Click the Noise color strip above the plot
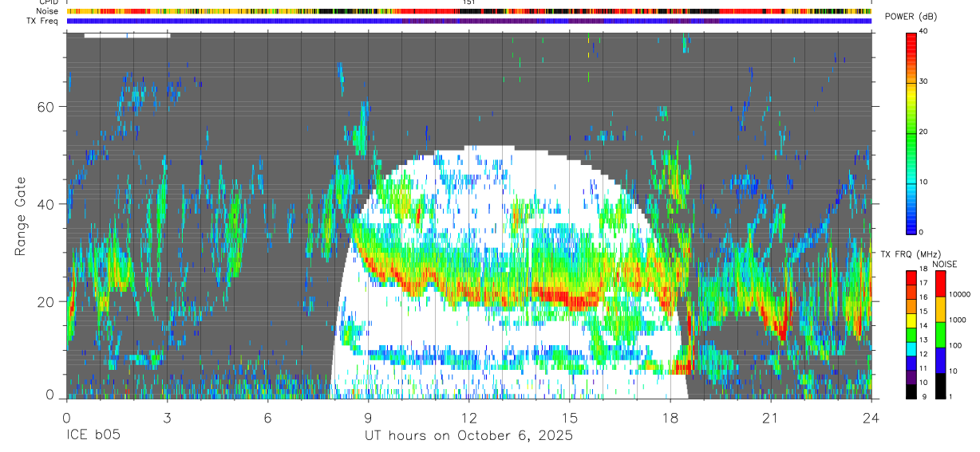Image resolution: width=980 pixels, height=452 pixels. 469,11
